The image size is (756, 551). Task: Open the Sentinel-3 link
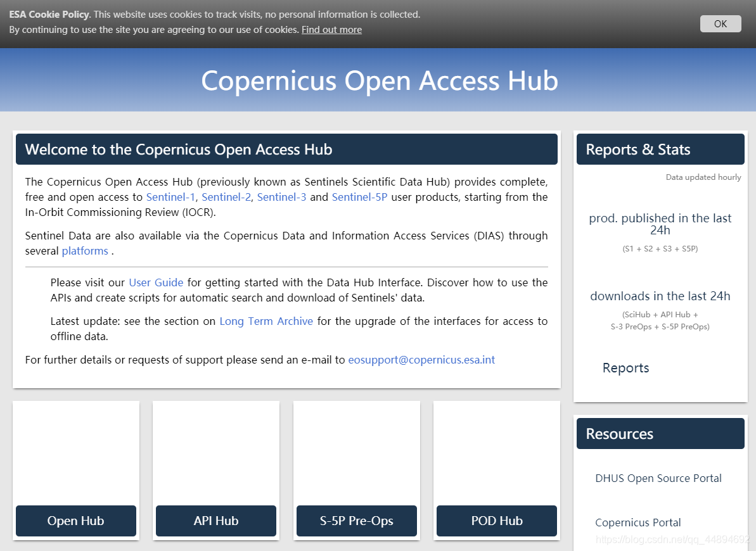[x=281, y=197]
